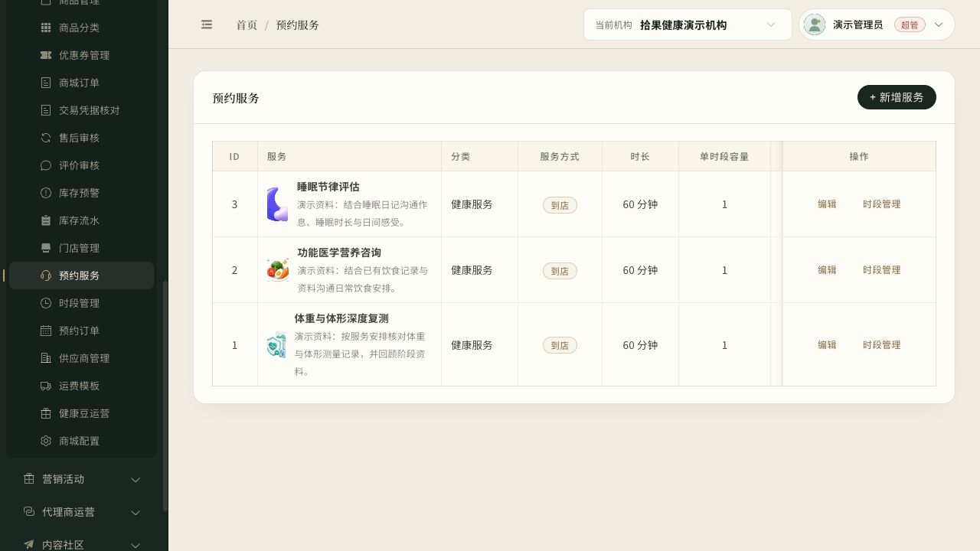Edit the 睡眠节律评估 service
The width and height of the screenshot is (980, 551).
tap(827, 204)
